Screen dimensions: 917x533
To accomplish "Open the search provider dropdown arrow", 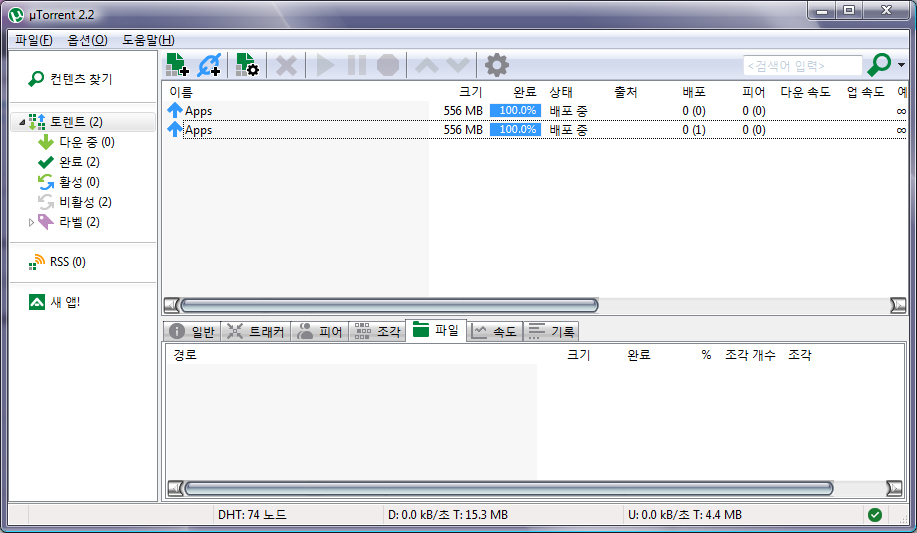I will click(x=901, y=65).
